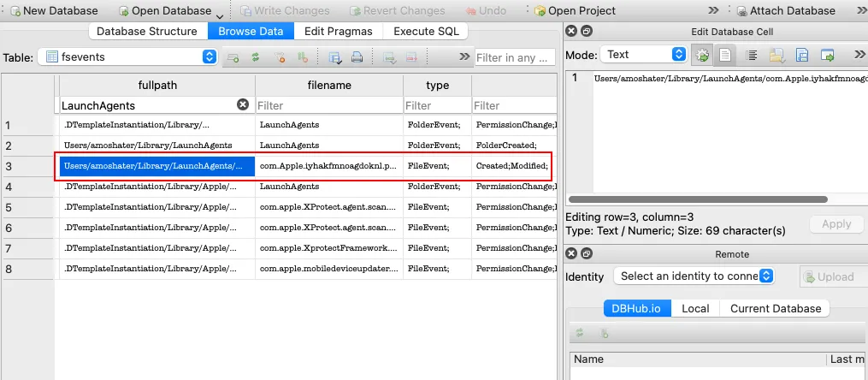This screenshot has height=380, width=868.
Task: Toggle the auto-switch mode gear icon
Action: click(x=702, y=55)
